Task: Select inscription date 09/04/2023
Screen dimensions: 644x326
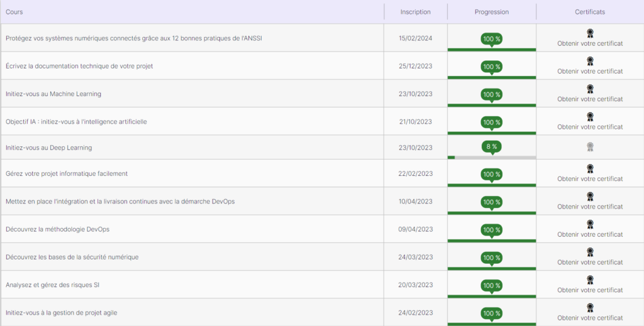Action: pyautogui.click(x=416, y=230)
